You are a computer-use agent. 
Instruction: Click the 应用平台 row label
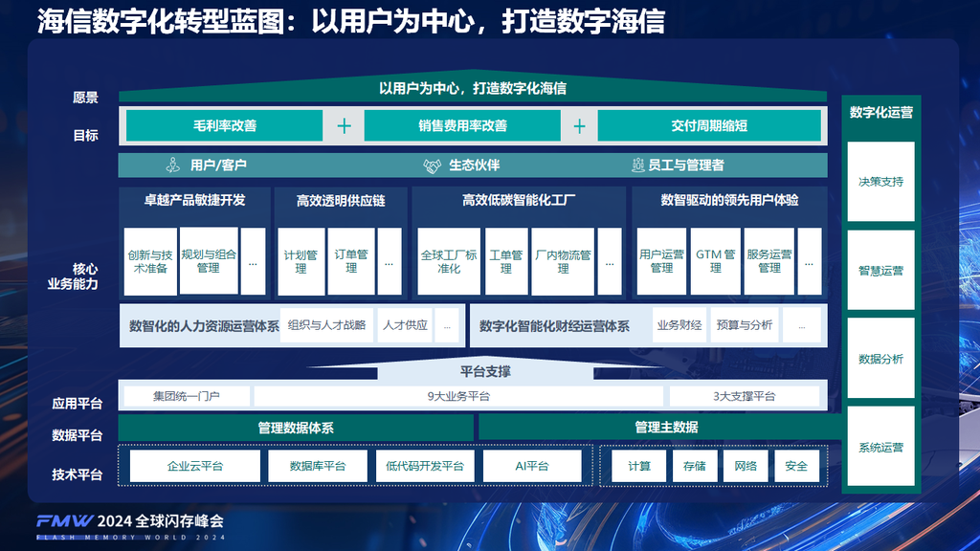point(77,404)
